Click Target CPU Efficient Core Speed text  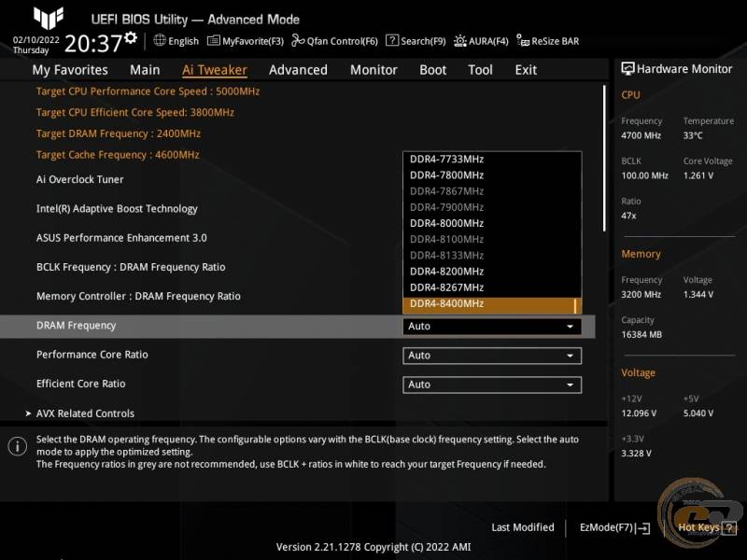(x=135, y=112)
